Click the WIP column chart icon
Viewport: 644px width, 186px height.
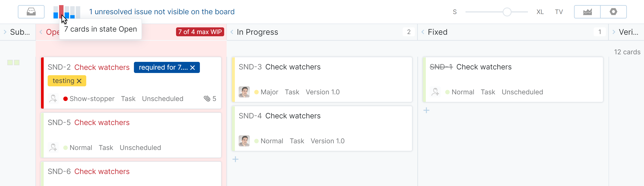[x=67, y=12]
